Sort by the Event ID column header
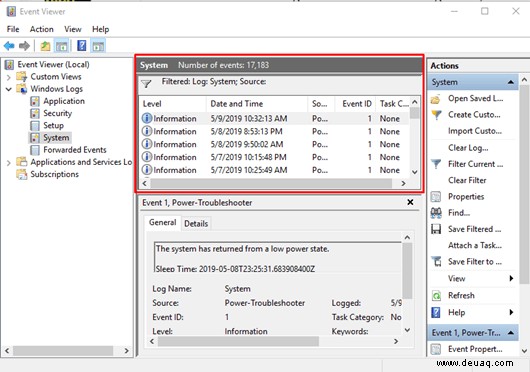The image size is (530, 372). coord(355,104)
